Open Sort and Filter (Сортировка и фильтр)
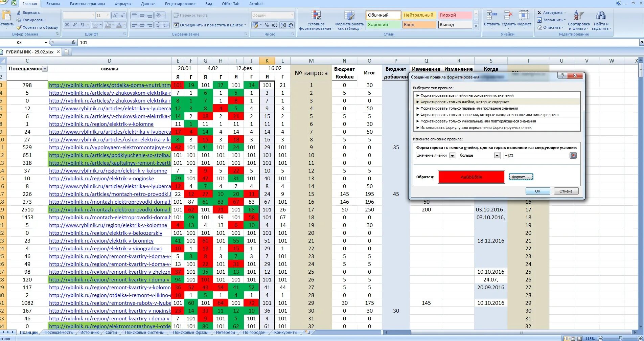 (578, 20)
